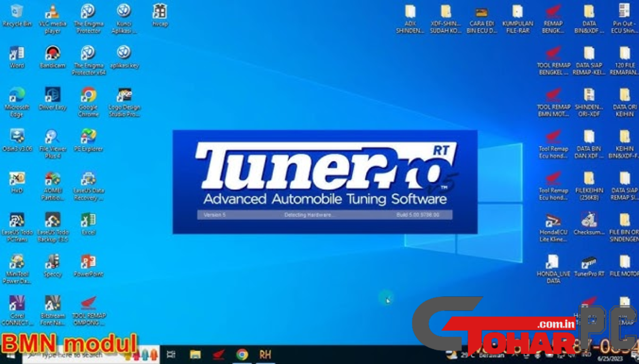This screenshot has height=364, width=639.
Task: Select MiniTool Power Data shortcut
Action: coord(16,269)
